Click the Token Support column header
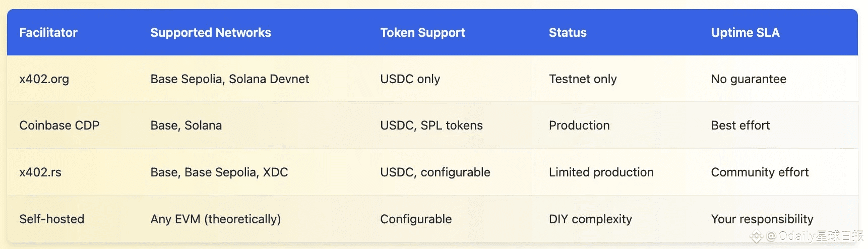The width and height of the screenshot is (868, 249). [x=422, y=33]
